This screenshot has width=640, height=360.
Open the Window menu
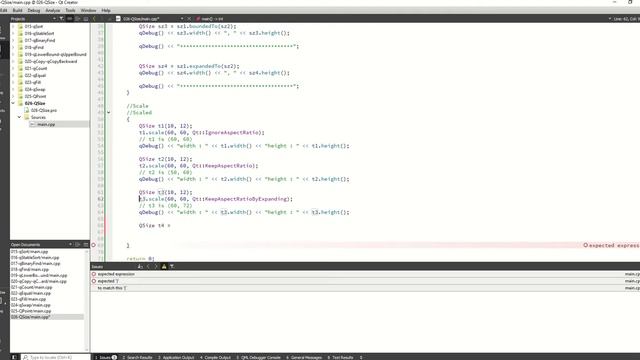(x=88, y=10)
